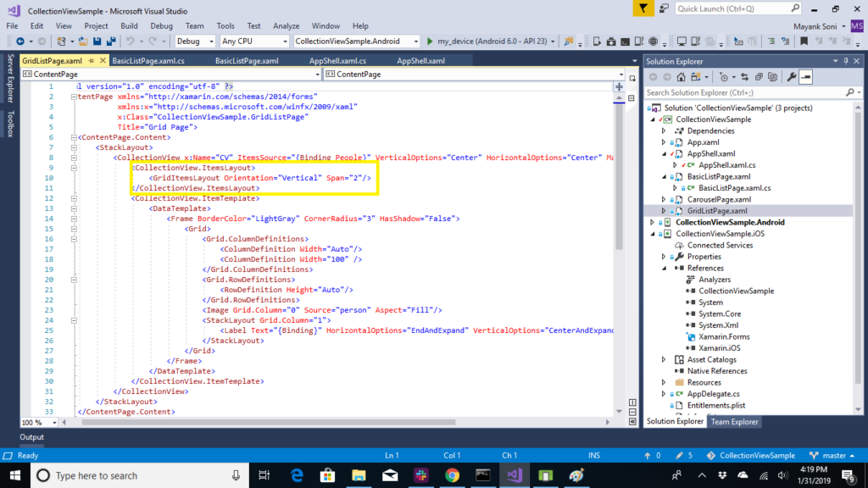This screenshot has height=488, width=868.
Task: Collapse the outlining toggle on line 16
Action: [74, 239]
